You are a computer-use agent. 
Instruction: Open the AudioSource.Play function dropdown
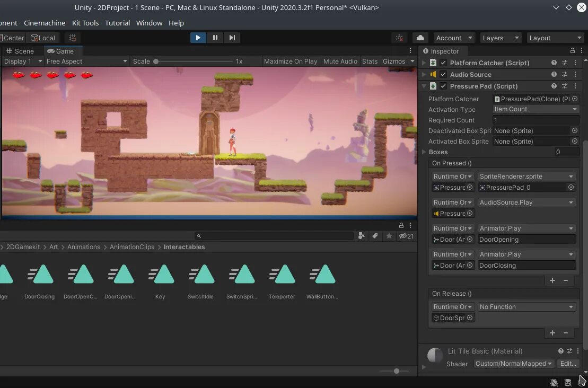click(x=526, y=202)
